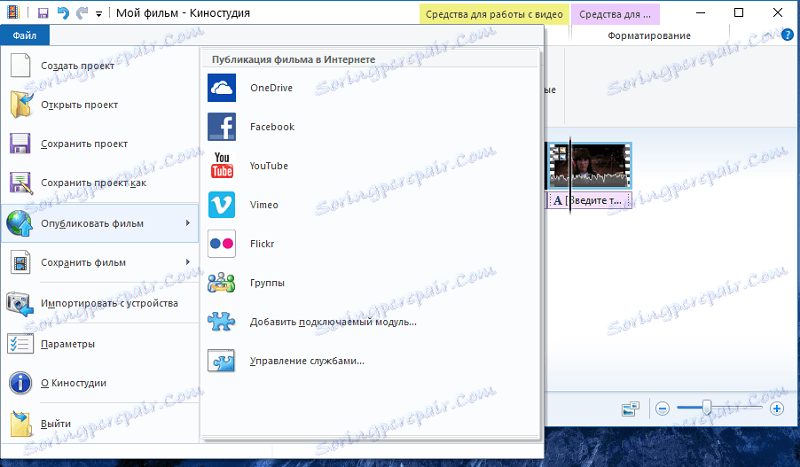Click the purple floppy Сохранить проект icon
This screenshot has width=800, height=467.
(x=20, y=143)
